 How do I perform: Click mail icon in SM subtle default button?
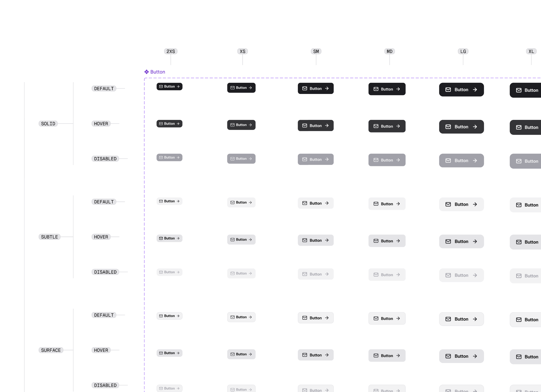(x=305, y=203)
